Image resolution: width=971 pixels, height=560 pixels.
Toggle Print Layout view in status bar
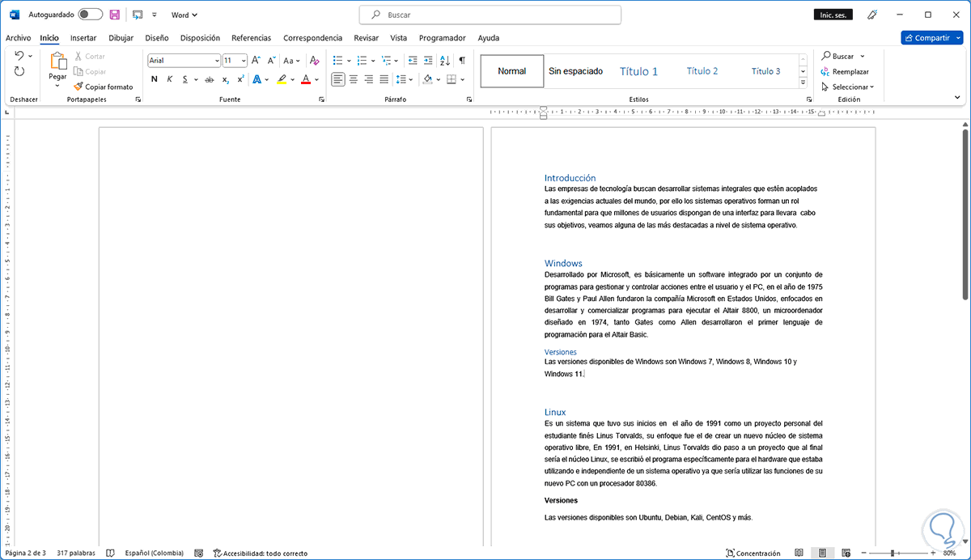point(821,554)
